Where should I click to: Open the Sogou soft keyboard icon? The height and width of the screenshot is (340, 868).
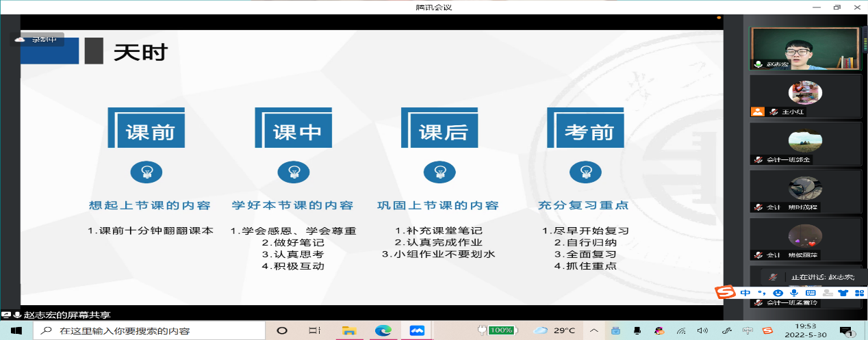(x=810, y=293)
